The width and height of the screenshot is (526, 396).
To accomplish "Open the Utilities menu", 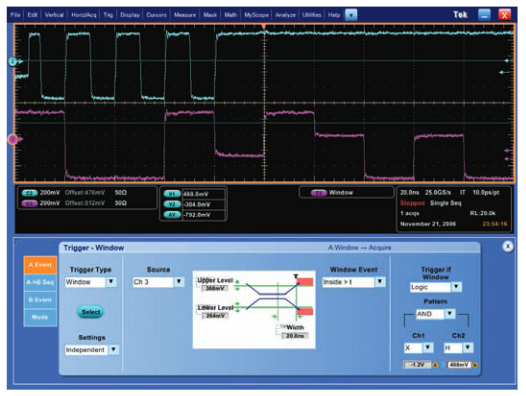I will point(312,15).
